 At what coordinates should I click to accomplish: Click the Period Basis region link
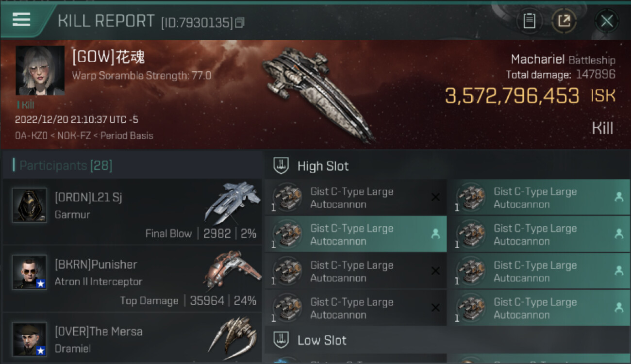[126, 136]
